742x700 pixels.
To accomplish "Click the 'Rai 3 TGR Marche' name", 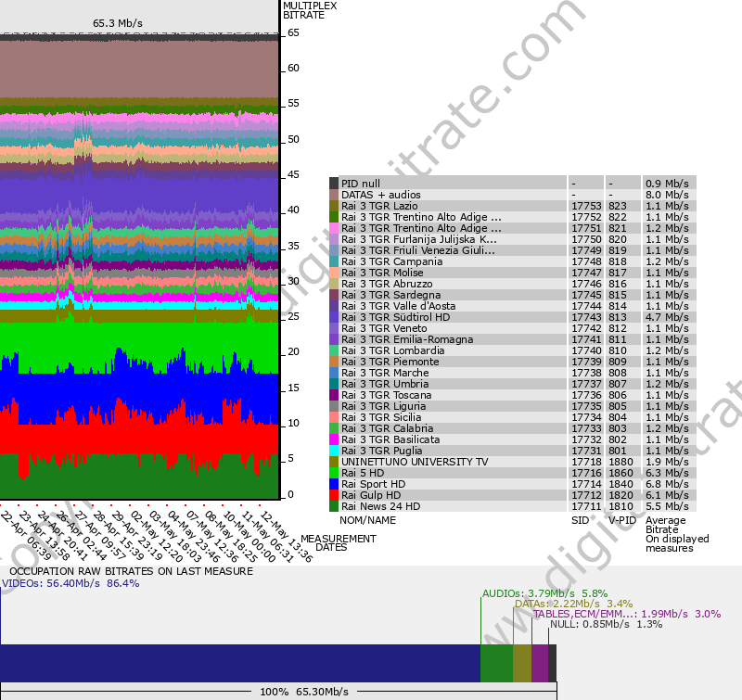I will 385,373.
